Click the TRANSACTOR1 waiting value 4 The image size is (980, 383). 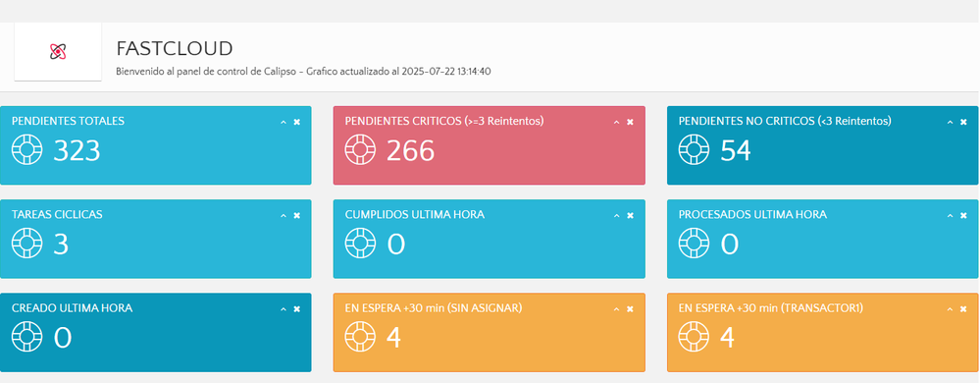pyautogui.click(x=727, y=338)
